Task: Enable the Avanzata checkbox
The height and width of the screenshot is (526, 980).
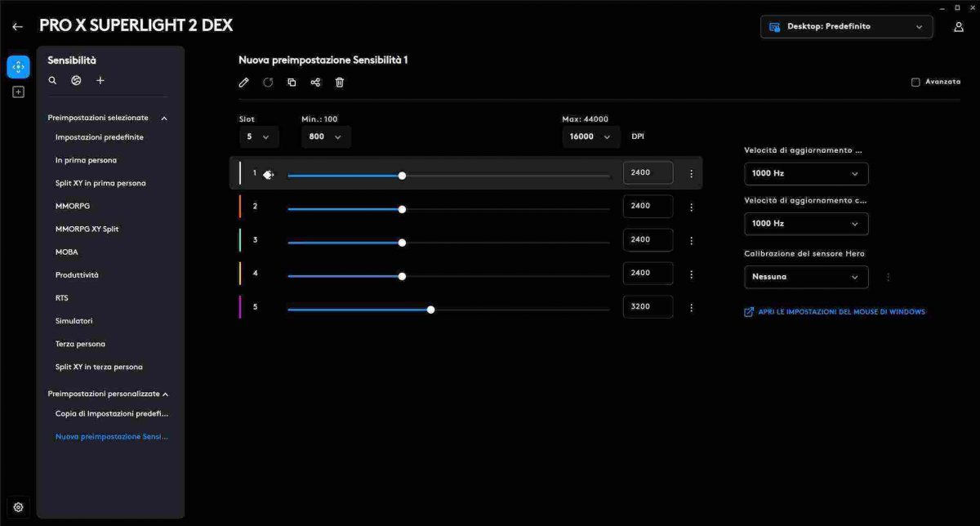Action: [915, 82]
